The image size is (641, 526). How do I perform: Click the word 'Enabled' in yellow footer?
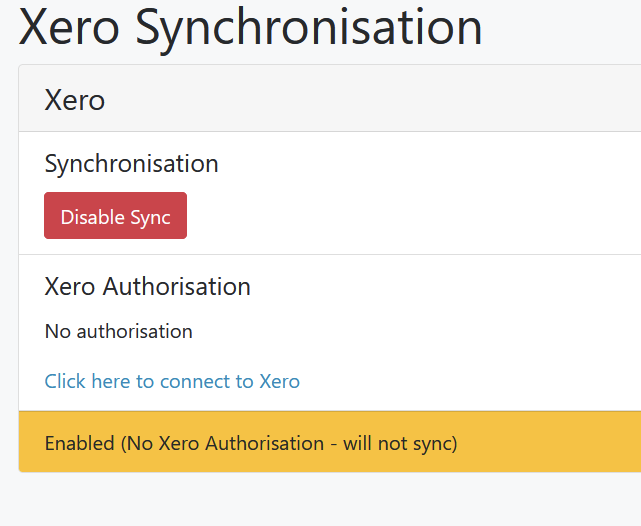click(x=80, y=443)
